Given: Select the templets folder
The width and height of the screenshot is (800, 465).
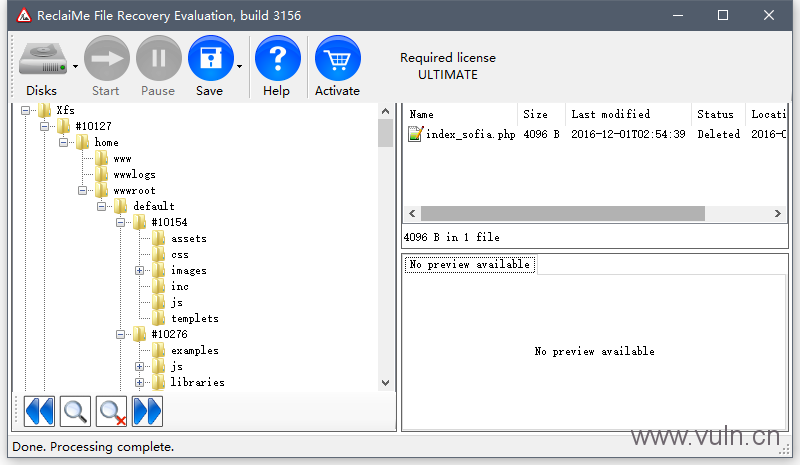Looking at the screenshot, I should point(195,319).
